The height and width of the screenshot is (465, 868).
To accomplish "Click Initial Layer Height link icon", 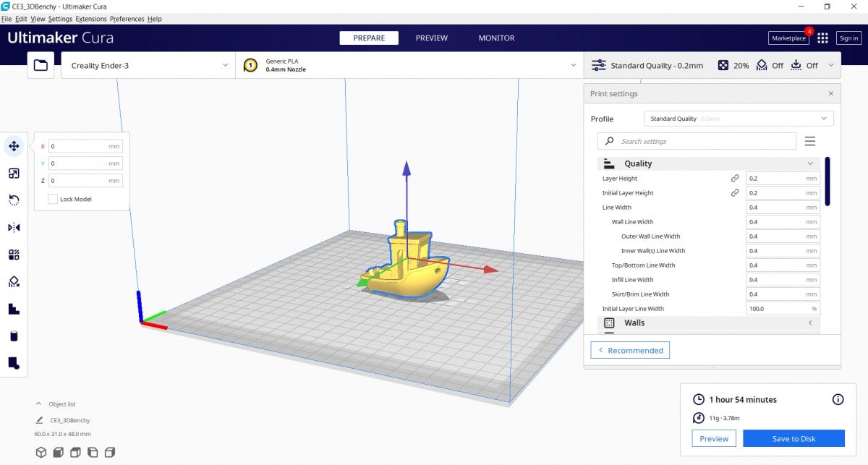I will [x=735, y=193].
